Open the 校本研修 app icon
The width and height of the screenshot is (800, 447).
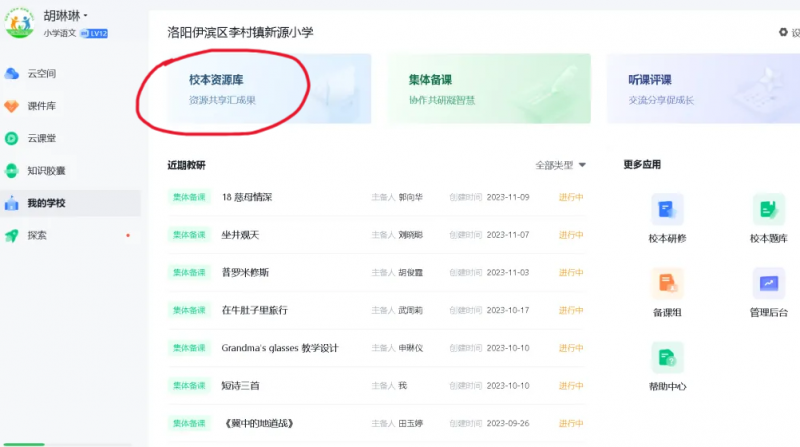pos(667,210)
